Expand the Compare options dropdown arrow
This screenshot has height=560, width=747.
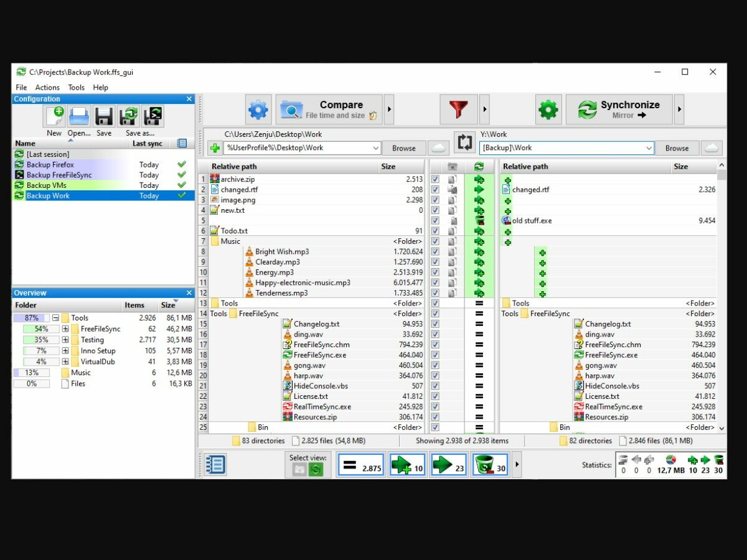[388, 109]
